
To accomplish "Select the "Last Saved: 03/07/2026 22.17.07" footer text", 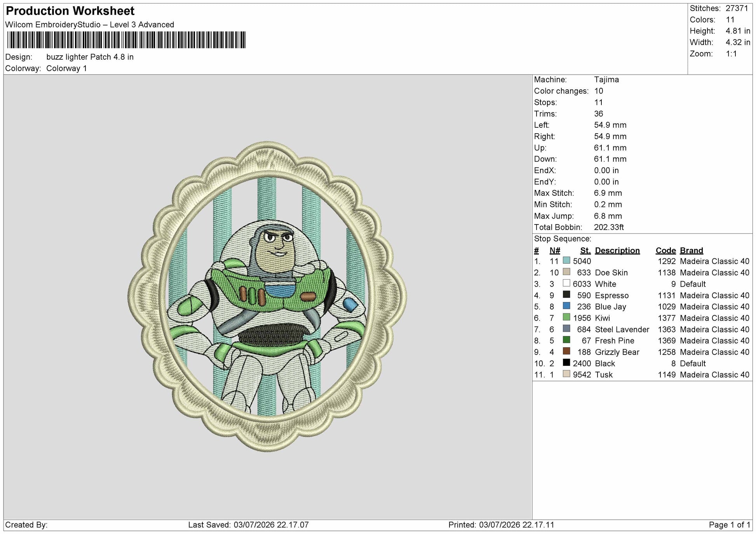I will pyautogui.click(x=248, y=525).
